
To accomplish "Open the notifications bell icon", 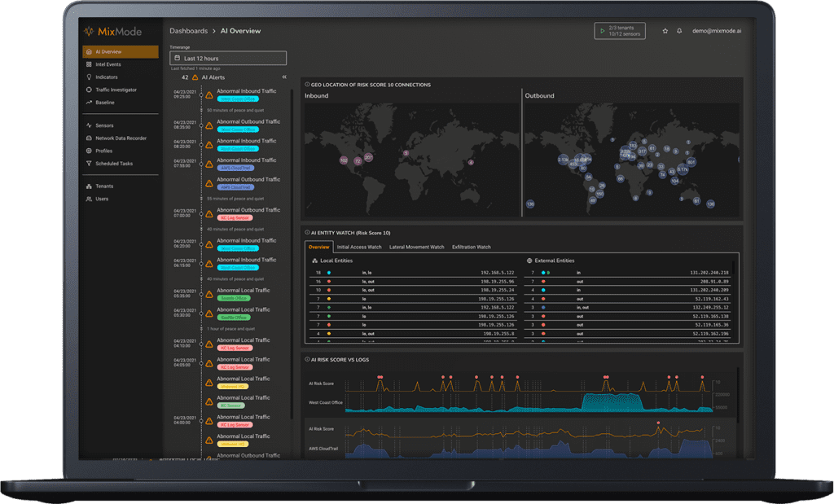I will pyautogui.click(x=680, y=30).
